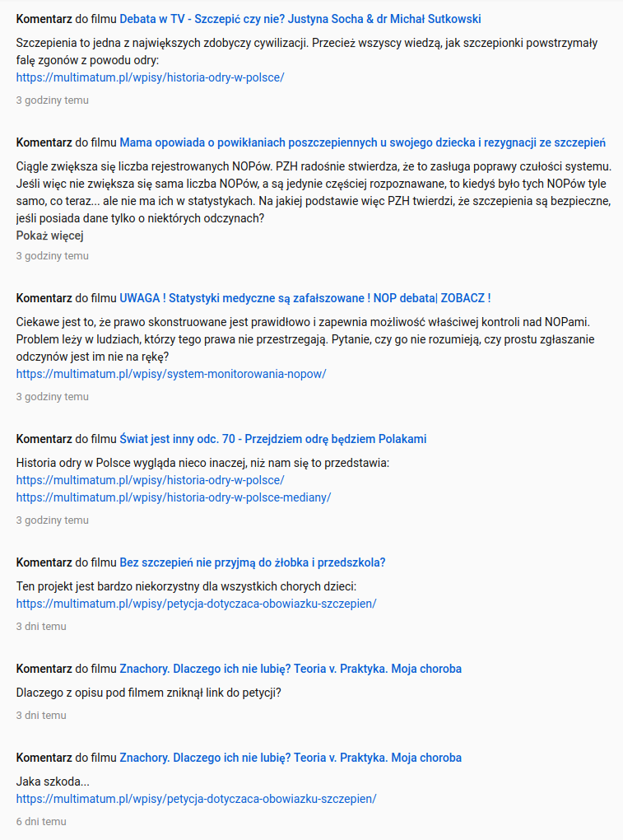Screen dimensions: 623x840
Task: Expand the comment with "Pokaż więcej"
Action: tap(50, 236)
